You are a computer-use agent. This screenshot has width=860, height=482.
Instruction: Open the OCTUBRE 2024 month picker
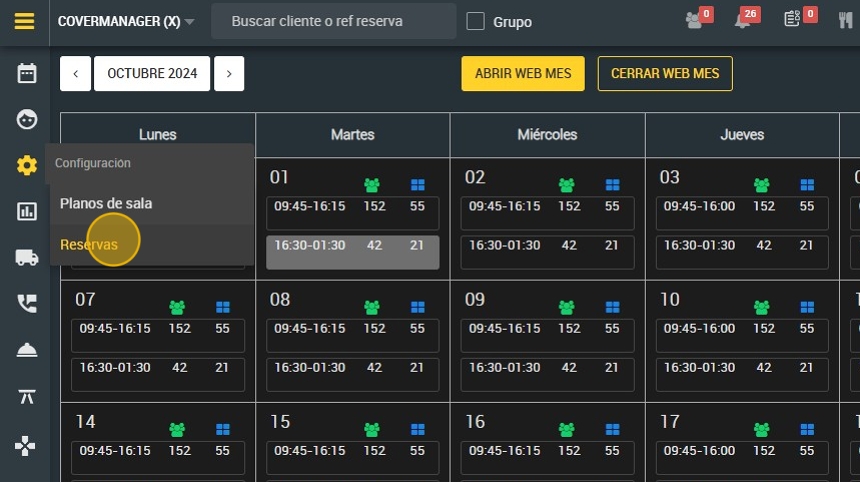pos(152,73)
